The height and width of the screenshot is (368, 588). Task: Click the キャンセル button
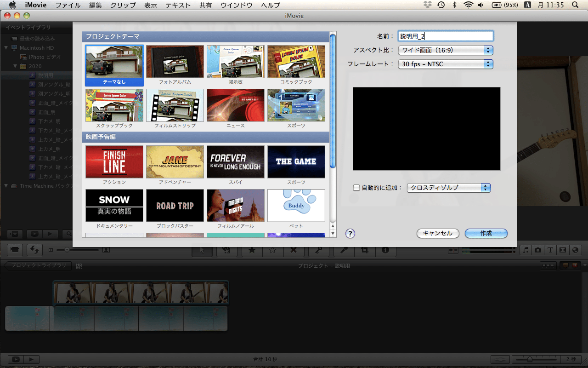[438, 233]
